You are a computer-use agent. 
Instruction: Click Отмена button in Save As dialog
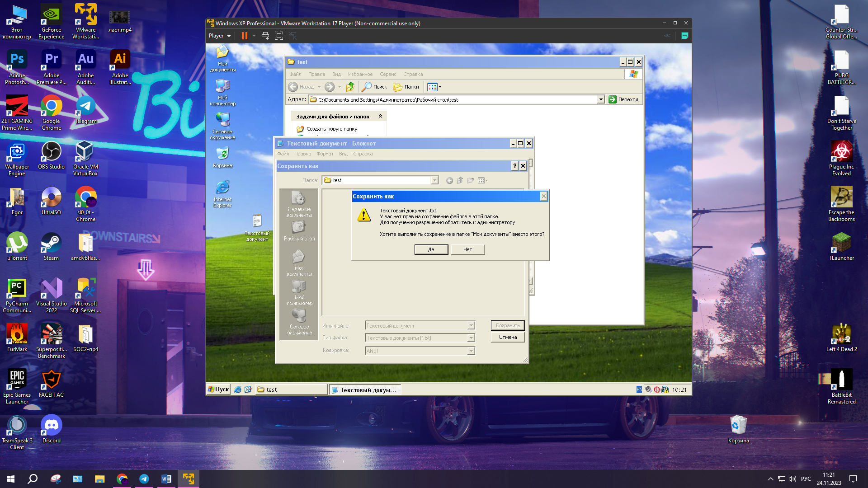(x=508, y=337)
